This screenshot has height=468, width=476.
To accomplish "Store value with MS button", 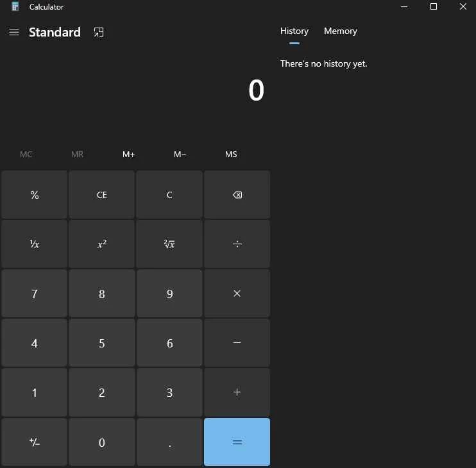I will click(x=231, y=155).
